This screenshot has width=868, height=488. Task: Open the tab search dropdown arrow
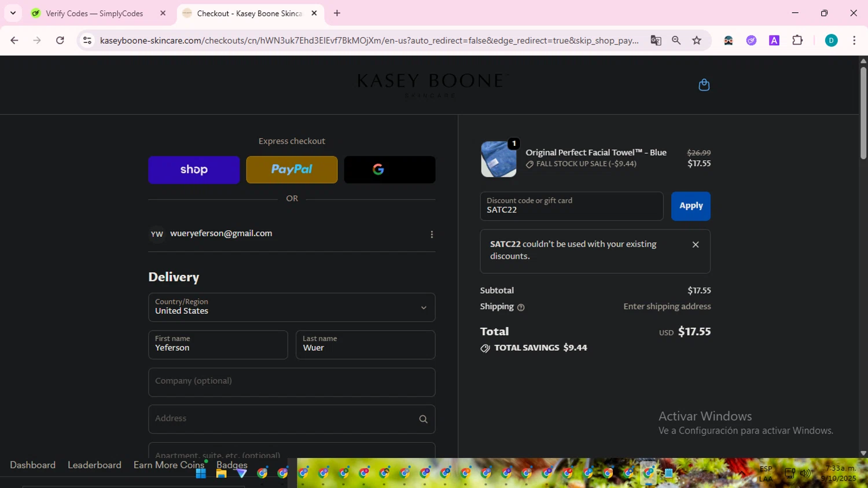pyautogui.click(x=13, y=13)
